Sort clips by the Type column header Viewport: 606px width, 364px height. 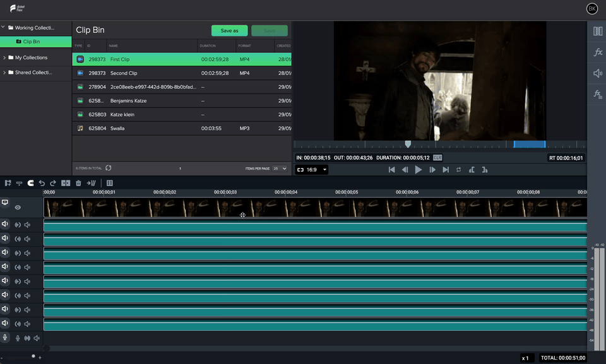tap(78, 45)
